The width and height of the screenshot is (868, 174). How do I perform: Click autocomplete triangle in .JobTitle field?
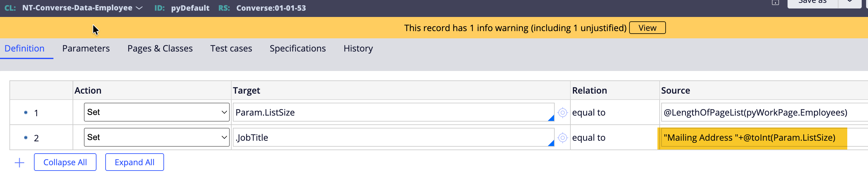[x=551, y=143]
